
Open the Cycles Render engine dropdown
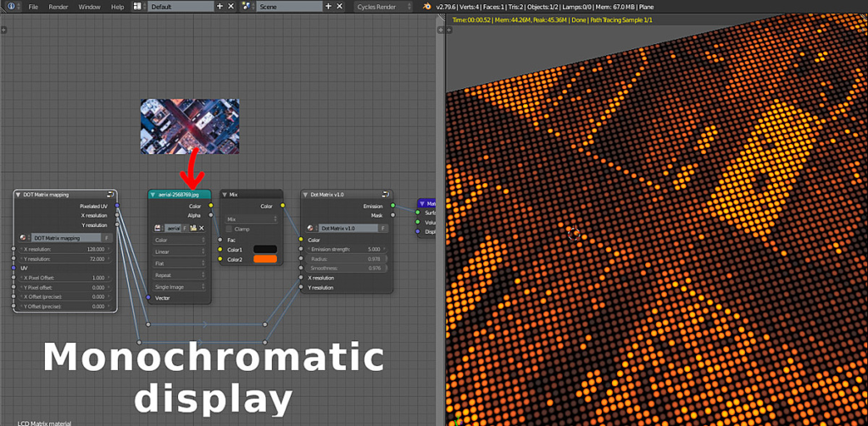click(383, 7)
